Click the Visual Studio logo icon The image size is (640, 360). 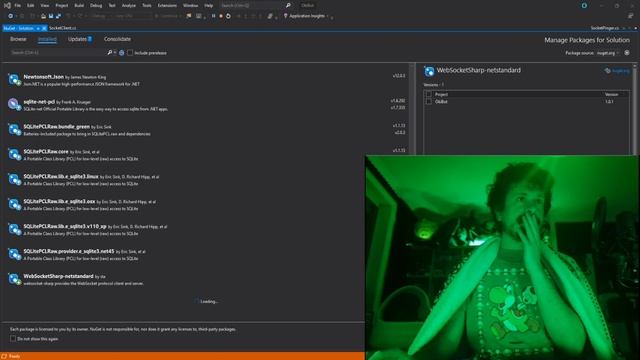[7, 5]
